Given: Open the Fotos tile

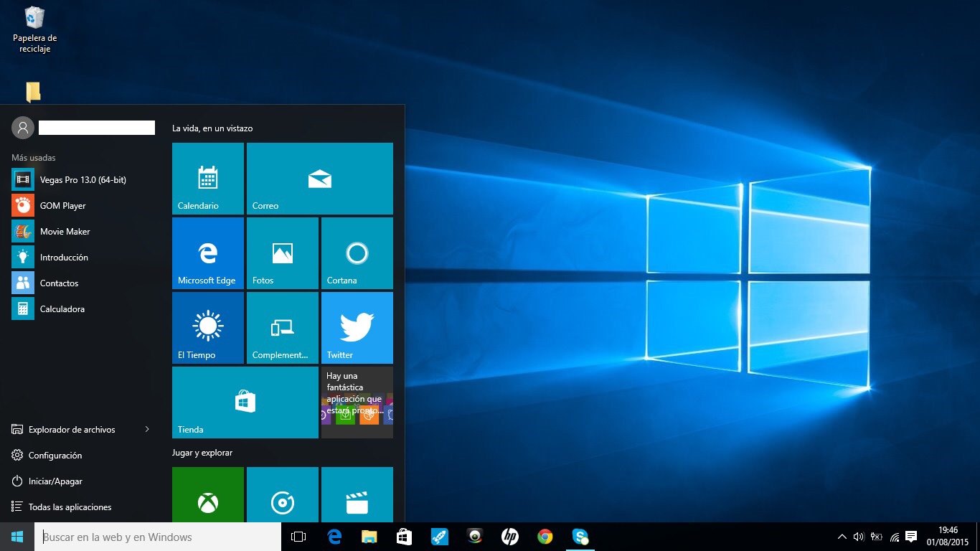Looking at the screenshot, I should (282, 253).
